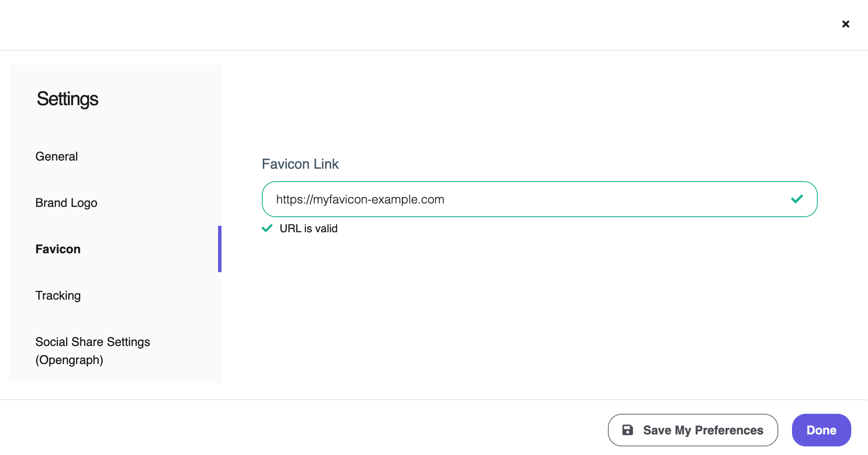This screenshot has width=868, height=455.
Task: Click the word Preferences in the save button
Action: pyautogui.click(x=728, y=430)
